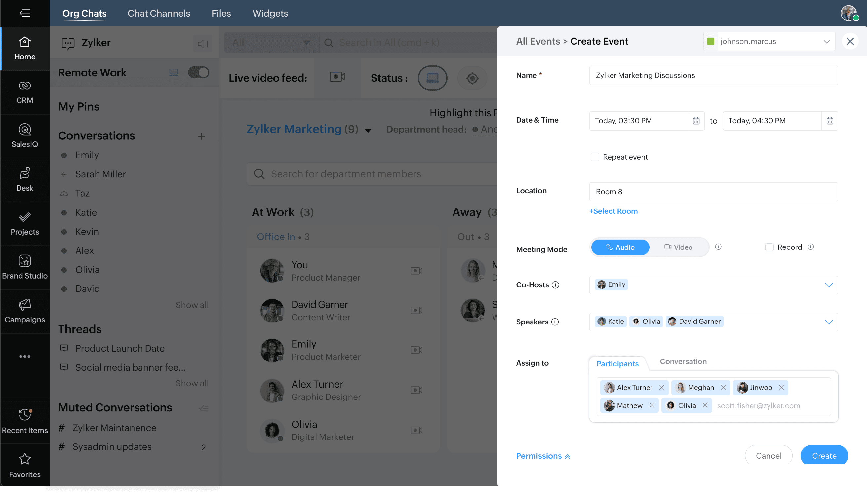Open SalesIQ from the sidebar

click(x=25, y=135)
